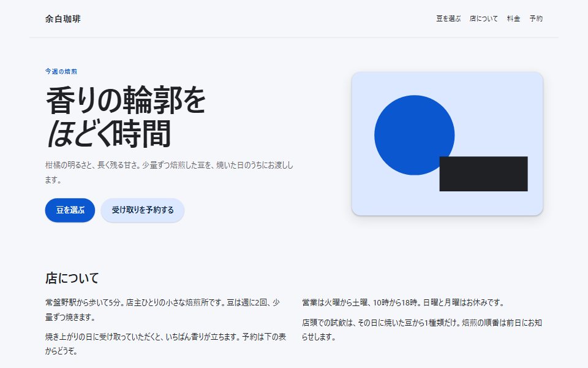Open the 余白珈琲 site logo link
The width and height of the screenshot is (588, 368).
click(62, 19)
